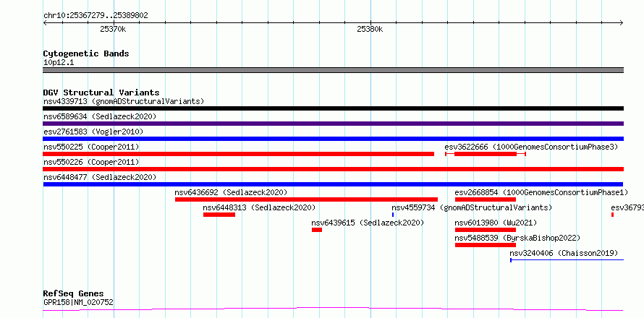Select the nsv6589634 purple variant bar
644x318 pixels.
pyautogui.click(x=333, y=124)
